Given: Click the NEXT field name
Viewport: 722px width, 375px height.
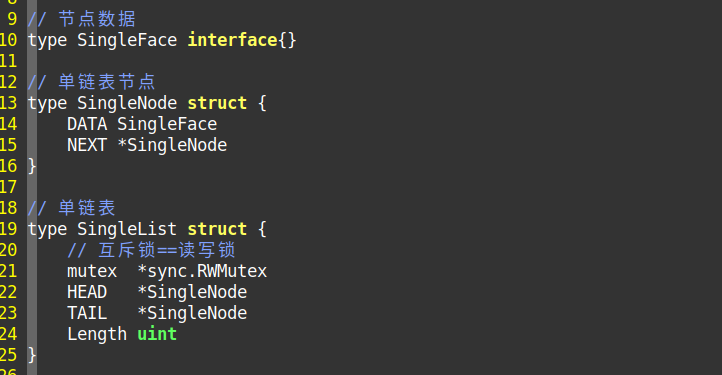Looking at the screenshot, I should 87,145.
